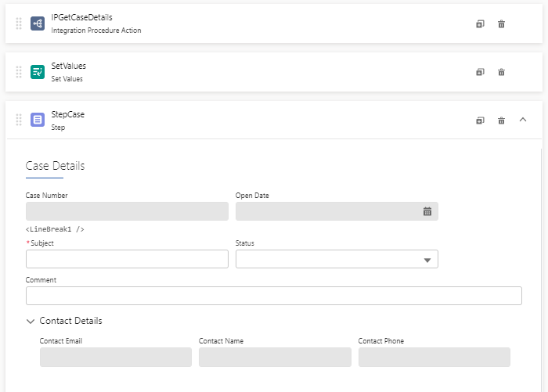Viewport: 548px width, 392px height.
Task: Delete the IPGetCaseDetails element
Action: coord(502,24)
